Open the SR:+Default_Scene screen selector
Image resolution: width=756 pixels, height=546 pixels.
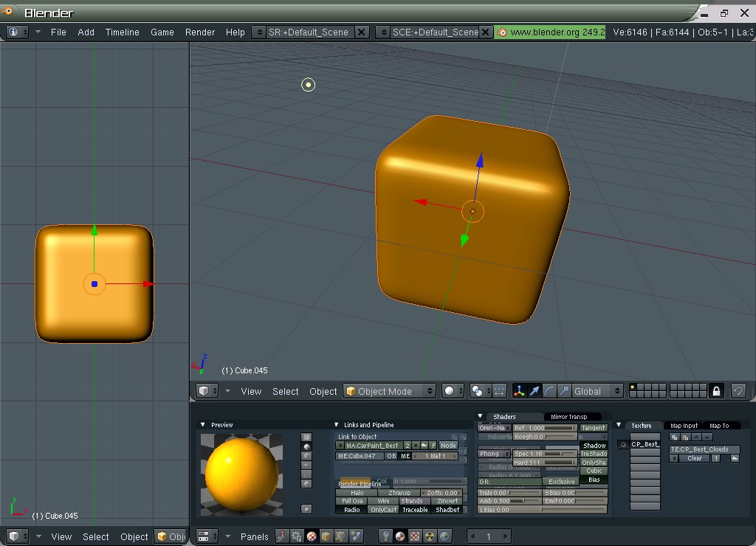[x=259, y=32]
